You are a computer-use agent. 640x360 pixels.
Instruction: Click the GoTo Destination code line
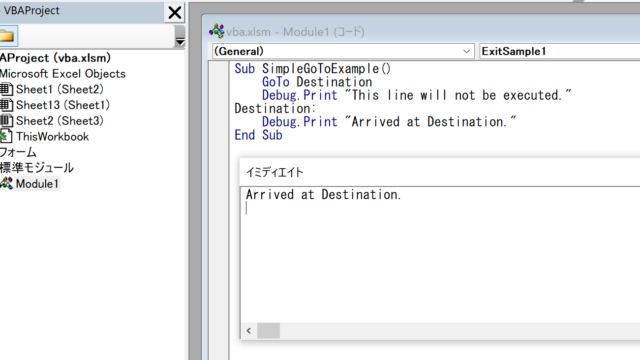(317, 82)
